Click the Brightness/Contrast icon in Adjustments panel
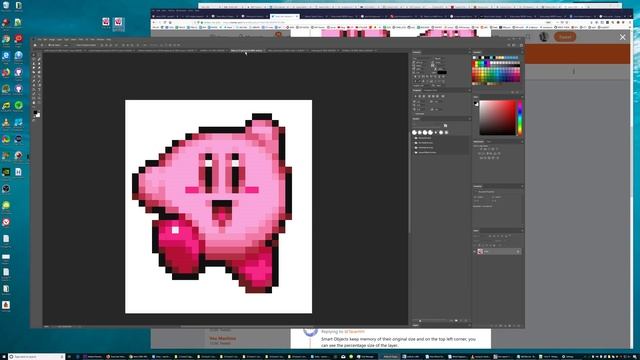640x360 pixels. 481,149
